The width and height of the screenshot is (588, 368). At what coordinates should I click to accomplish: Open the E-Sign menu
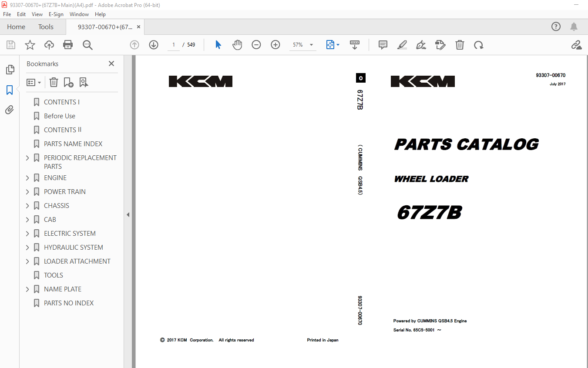point(56,14)
